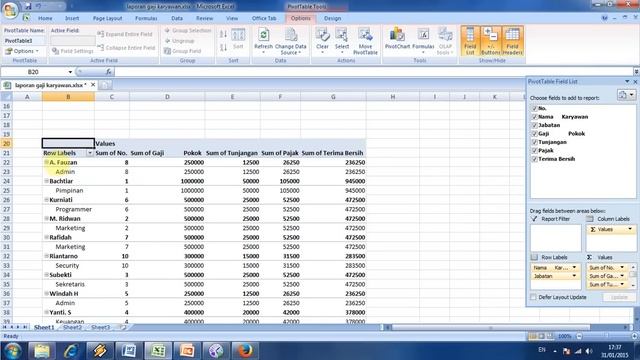Switch to Sheet2 tab
The height and width of the screenshot is (360, 640).
(x=72, y=327)
